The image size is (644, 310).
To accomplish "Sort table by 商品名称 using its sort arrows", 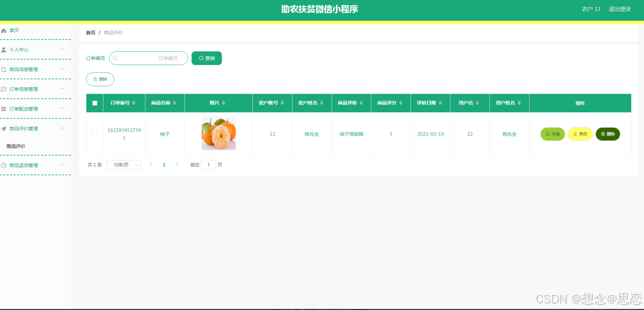I will click(x=174, y=103).
